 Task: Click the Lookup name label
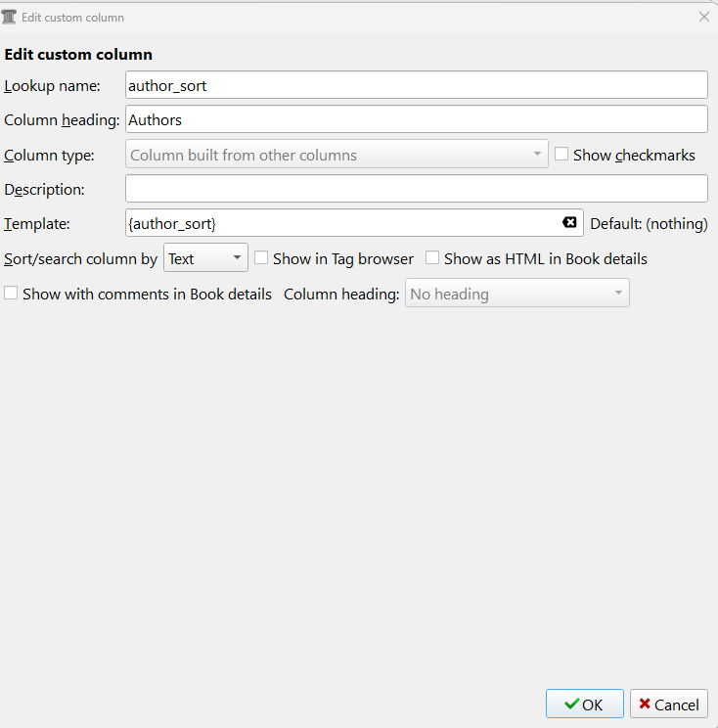point(52,86)
